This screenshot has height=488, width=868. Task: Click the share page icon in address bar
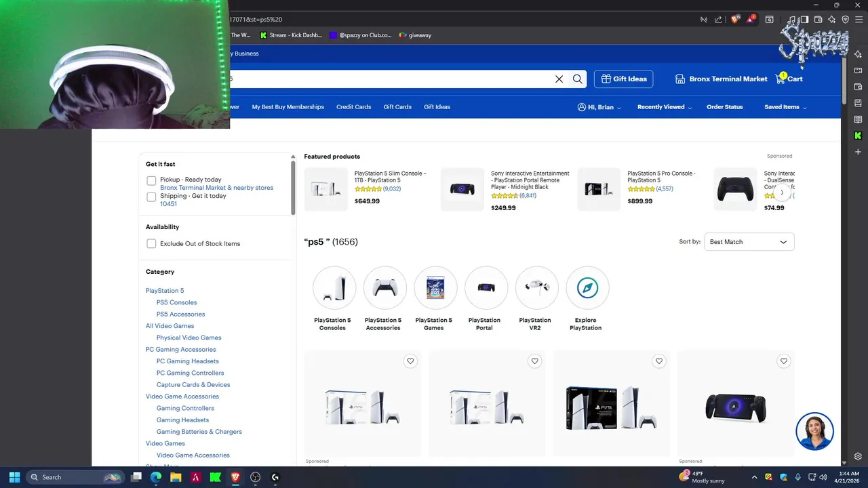coord(718,20)
